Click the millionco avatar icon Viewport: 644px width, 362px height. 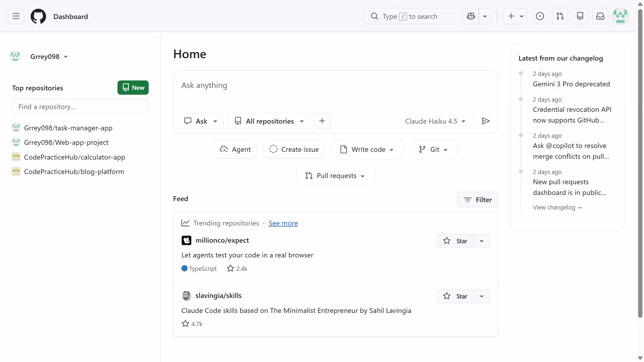point(186,240)
